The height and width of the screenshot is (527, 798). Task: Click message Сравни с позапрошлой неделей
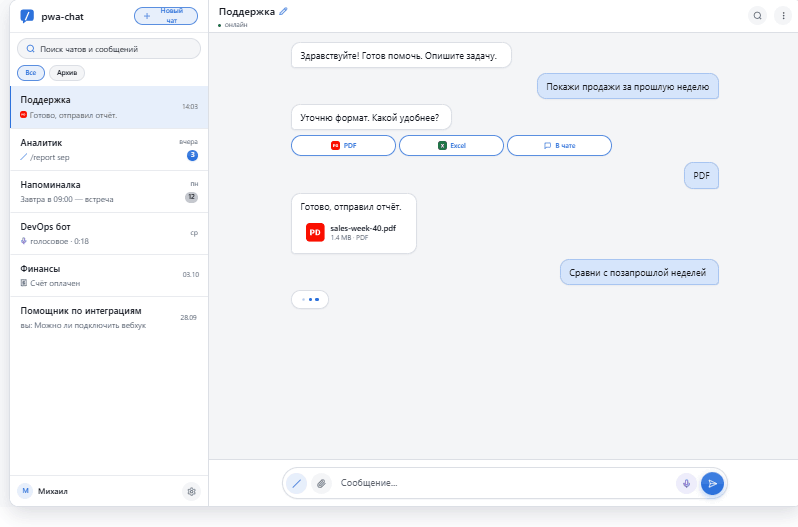pyautogui.click(x=639, y=272)
